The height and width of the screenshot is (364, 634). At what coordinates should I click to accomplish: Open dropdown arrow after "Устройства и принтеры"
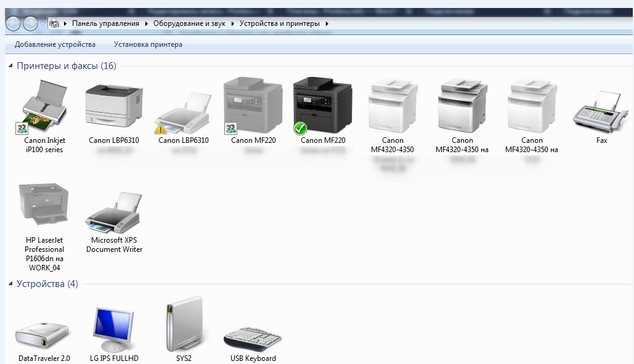coord(327,24)
